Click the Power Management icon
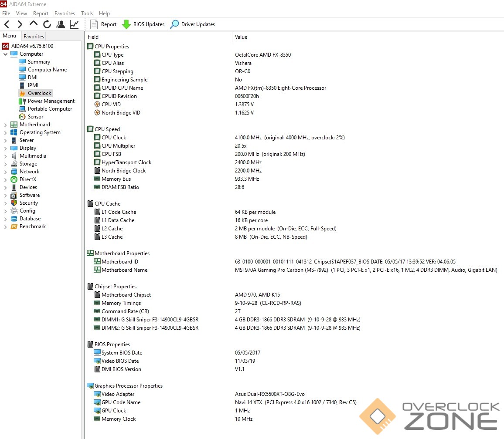This screenshot has width=504, height=439. click(22, 101)
